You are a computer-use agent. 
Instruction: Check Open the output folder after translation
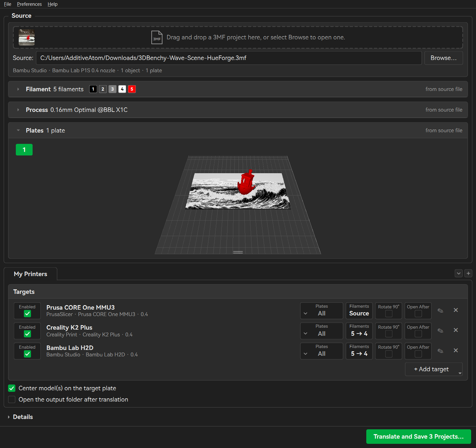click(12, 400)
